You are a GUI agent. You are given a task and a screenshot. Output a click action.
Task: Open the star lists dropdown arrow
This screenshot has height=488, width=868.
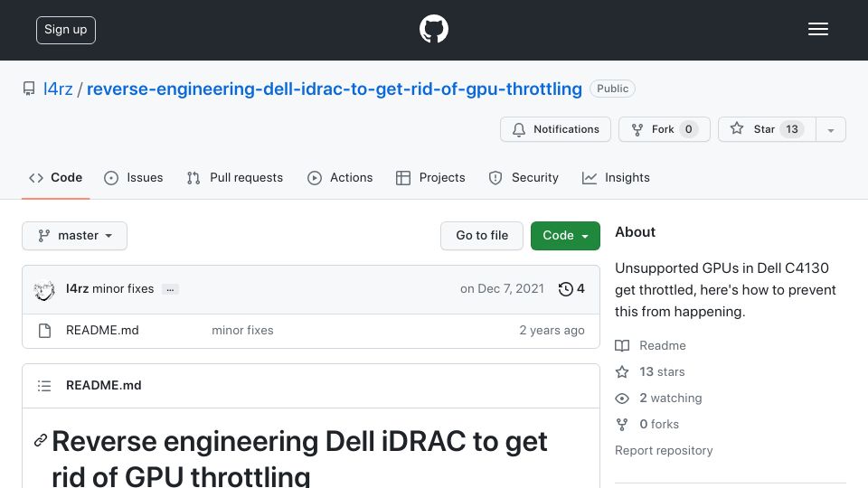pyautogui.click(x=831, y=129)
